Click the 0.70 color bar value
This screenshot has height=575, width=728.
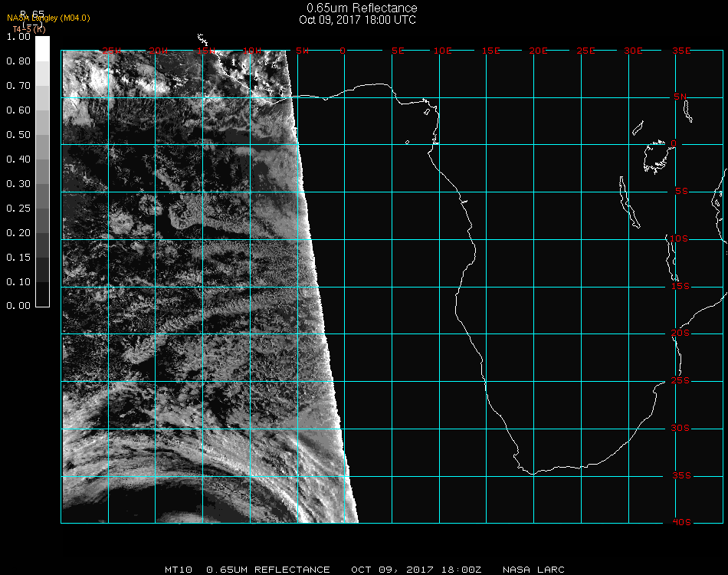(18, 86)
